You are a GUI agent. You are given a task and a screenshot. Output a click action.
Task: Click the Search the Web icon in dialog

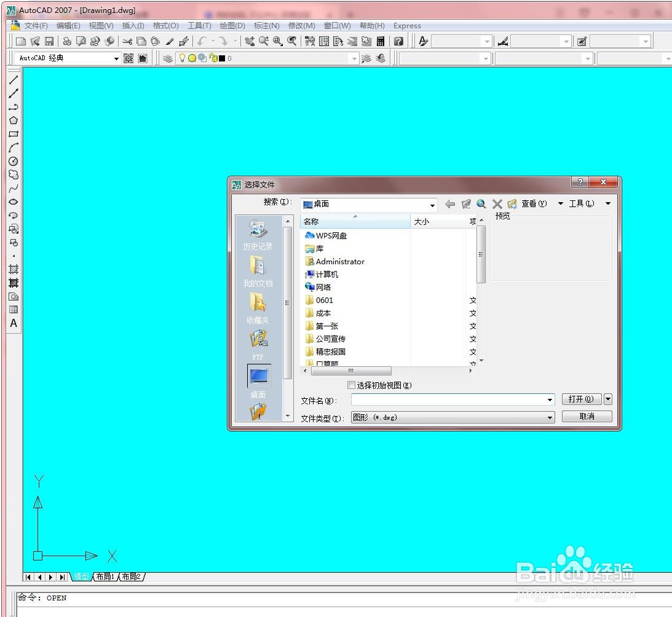click(x=481, y=204)
